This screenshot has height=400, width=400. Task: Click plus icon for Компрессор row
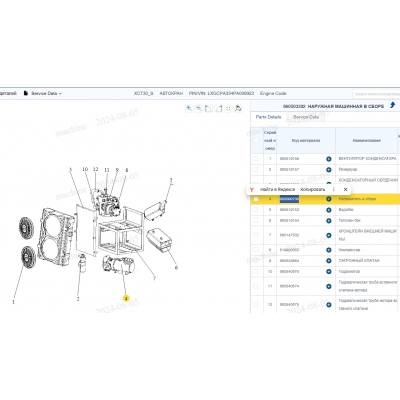(329, 250)
